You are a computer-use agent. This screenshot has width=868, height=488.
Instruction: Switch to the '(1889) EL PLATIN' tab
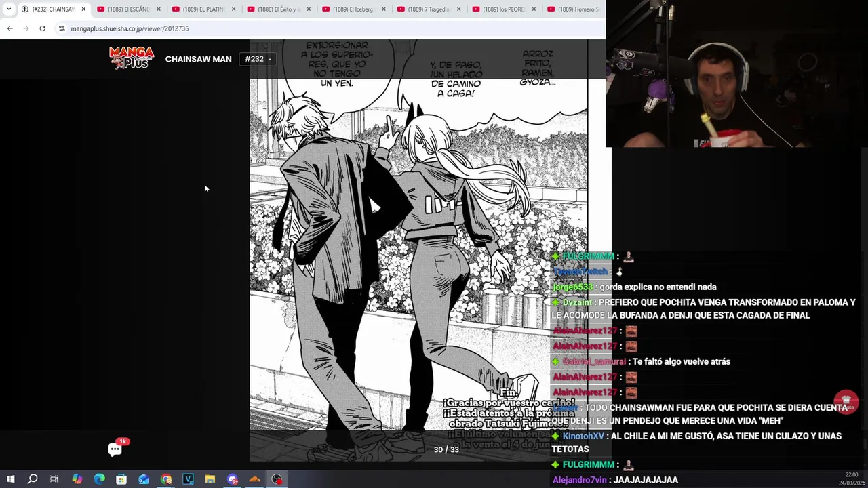[203, 9]
